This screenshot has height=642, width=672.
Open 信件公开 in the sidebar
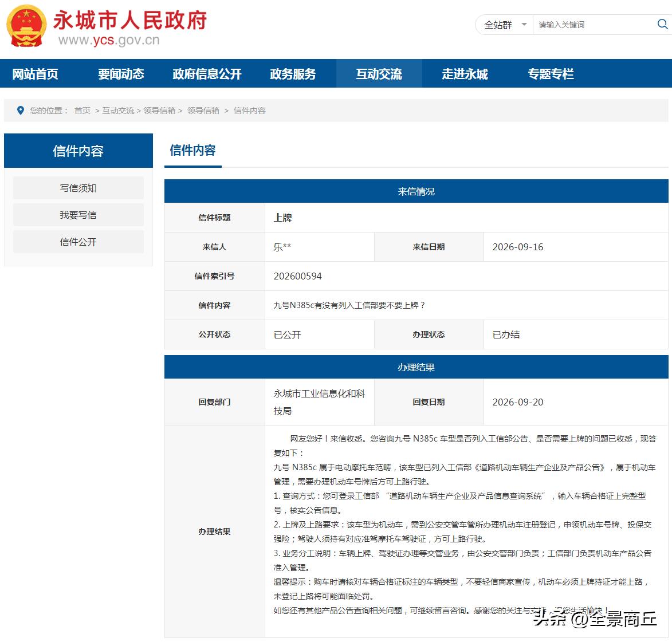click(78, 242)
